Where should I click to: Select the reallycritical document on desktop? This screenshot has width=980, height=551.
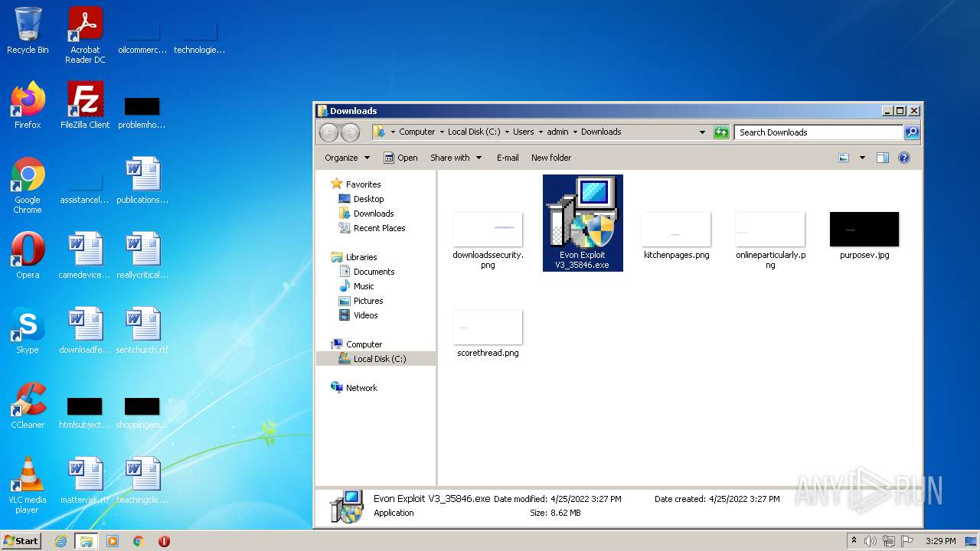(142, 256)
